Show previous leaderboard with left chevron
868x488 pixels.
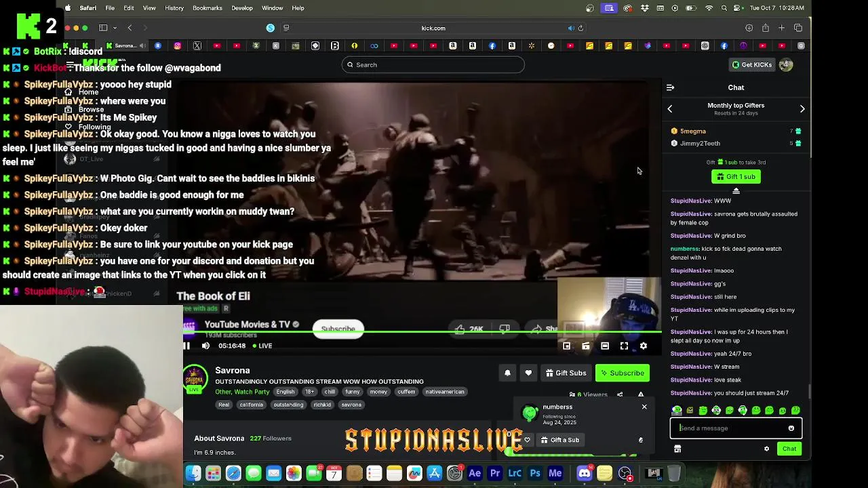click(x=670, y=108)
